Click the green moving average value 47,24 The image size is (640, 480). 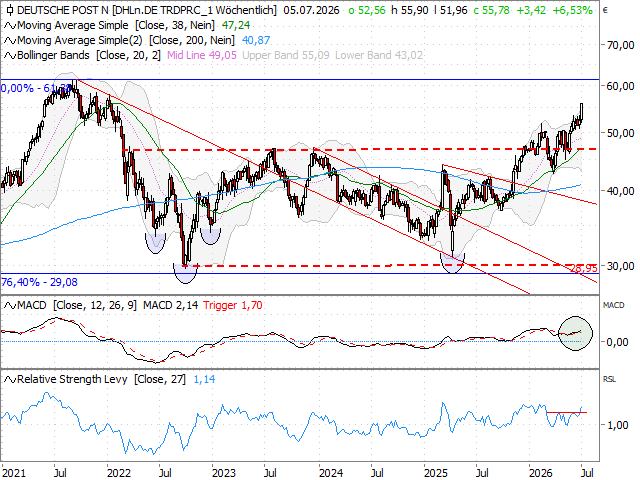[x=236, y=25]
